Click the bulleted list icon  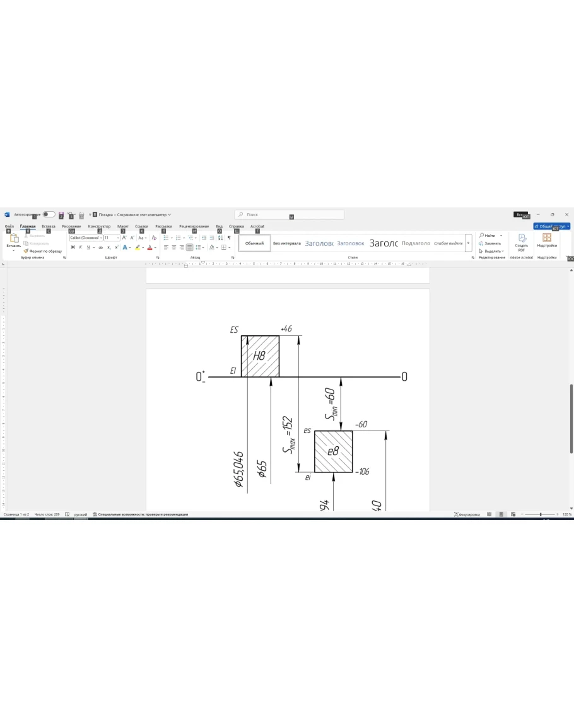click(x=166, y=238)
